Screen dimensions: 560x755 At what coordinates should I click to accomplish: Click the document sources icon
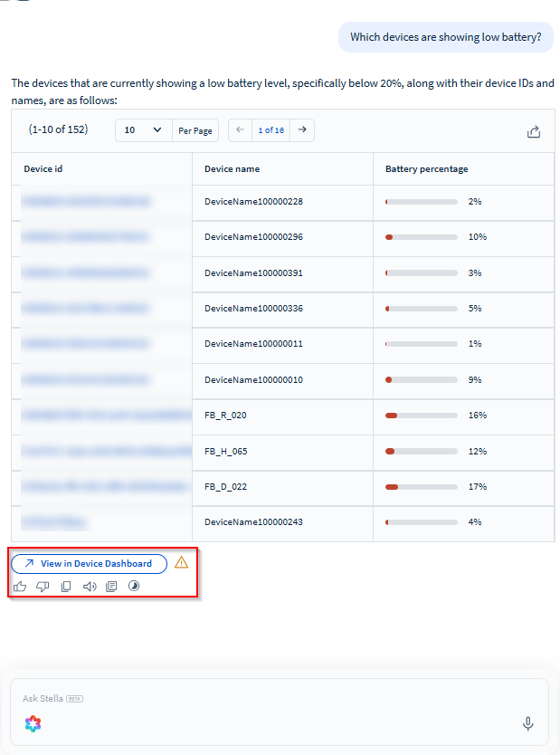pos(112,587)
